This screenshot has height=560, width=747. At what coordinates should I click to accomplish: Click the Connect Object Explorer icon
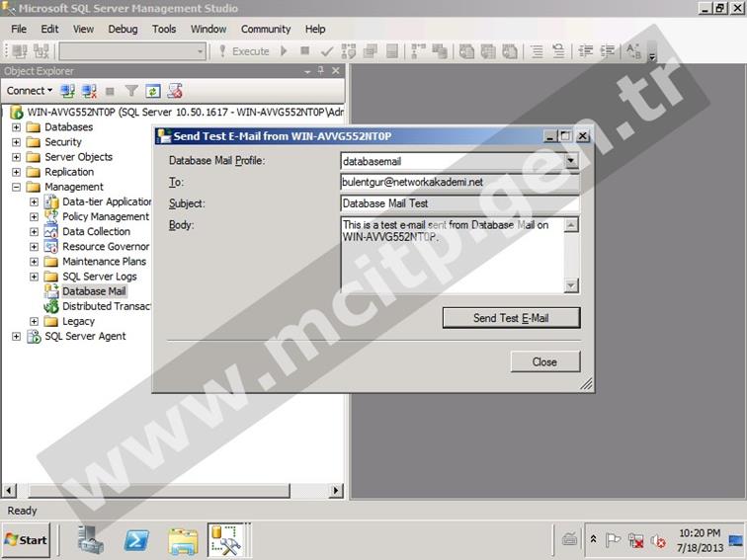(67, 91)
